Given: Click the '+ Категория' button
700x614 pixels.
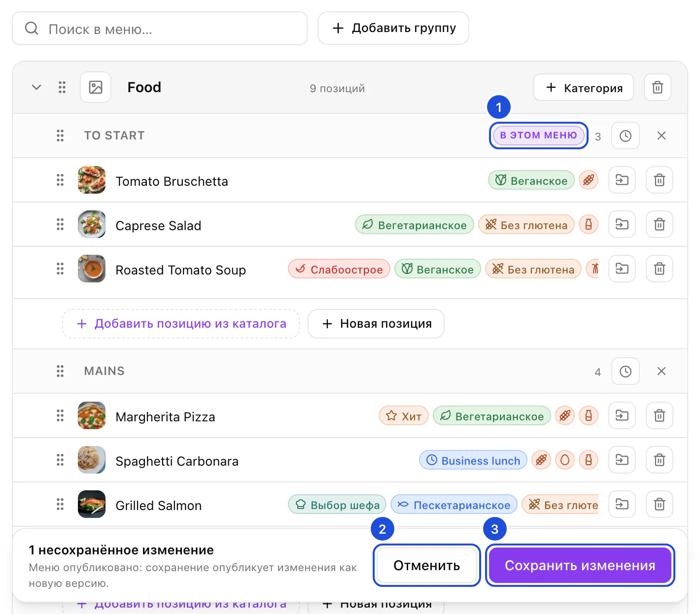Looking at the screenshot, I should 584,88.
